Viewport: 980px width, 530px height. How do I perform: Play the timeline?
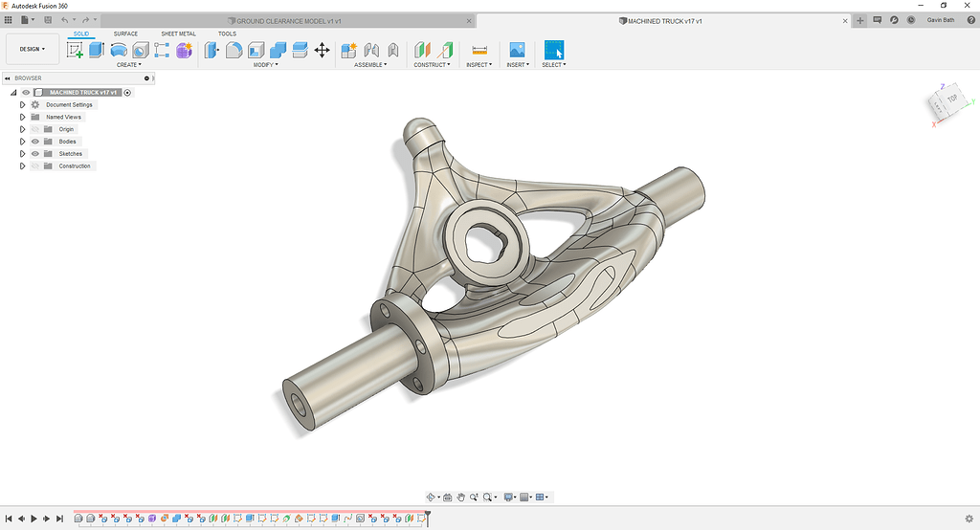(33, 519)
